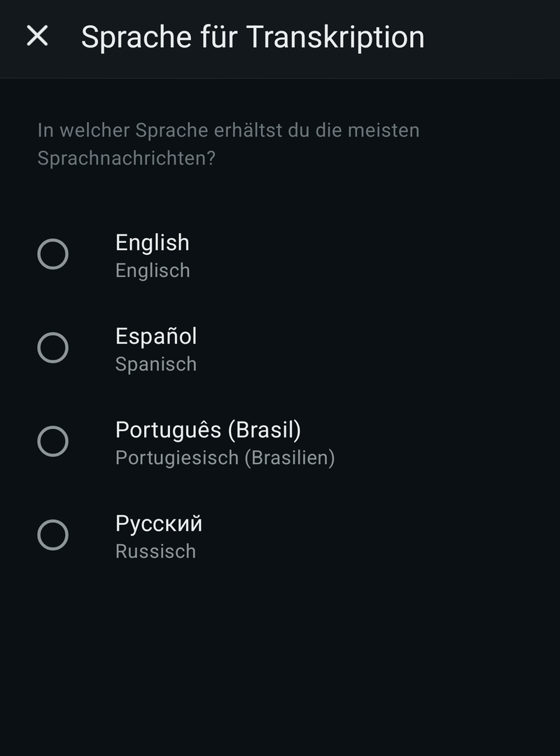Screen dimensions: 560x756
Task: Select the English radio button
Action: pyautogui.click(x=52, y=254)
